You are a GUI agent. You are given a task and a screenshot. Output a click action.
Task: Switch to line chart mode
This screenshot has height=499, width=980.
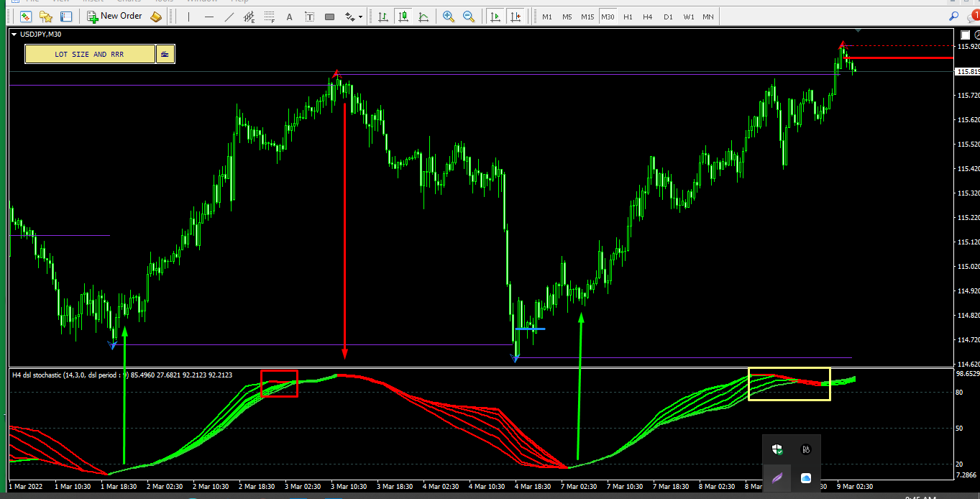click(x=423, y=16)
